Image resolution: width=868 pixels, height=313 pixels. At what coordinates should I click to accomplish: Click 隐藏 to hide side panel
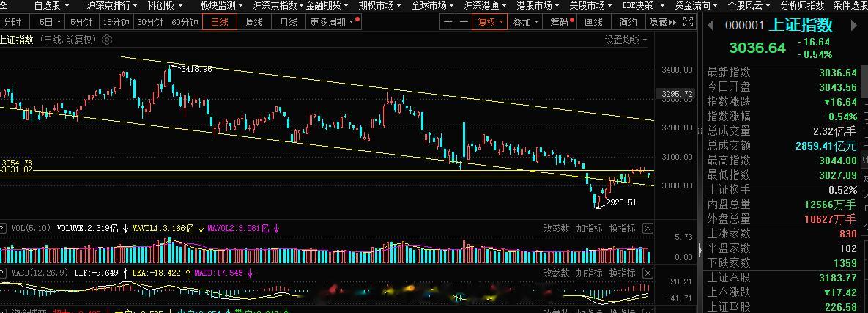click(663, 22)
